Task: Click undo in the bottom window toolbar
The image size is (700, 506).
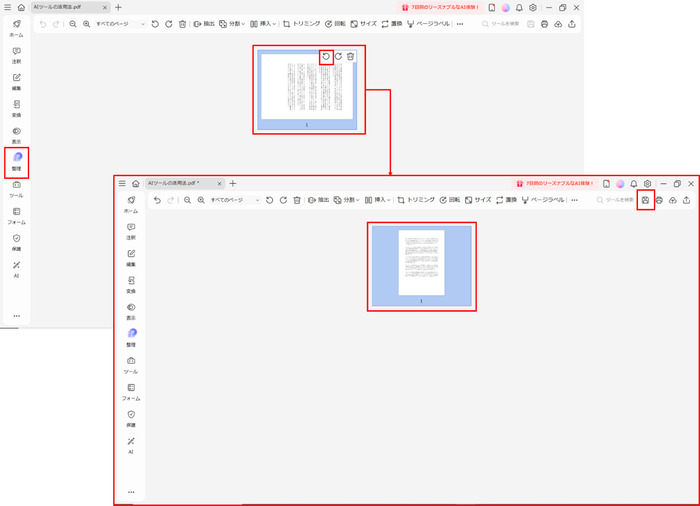Action: coord(157,200)
